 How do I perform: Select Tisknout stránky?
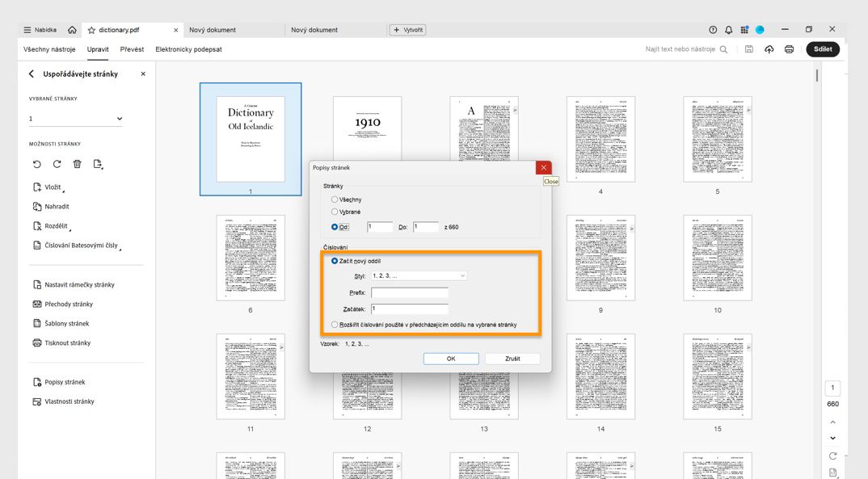click(61, 342)
